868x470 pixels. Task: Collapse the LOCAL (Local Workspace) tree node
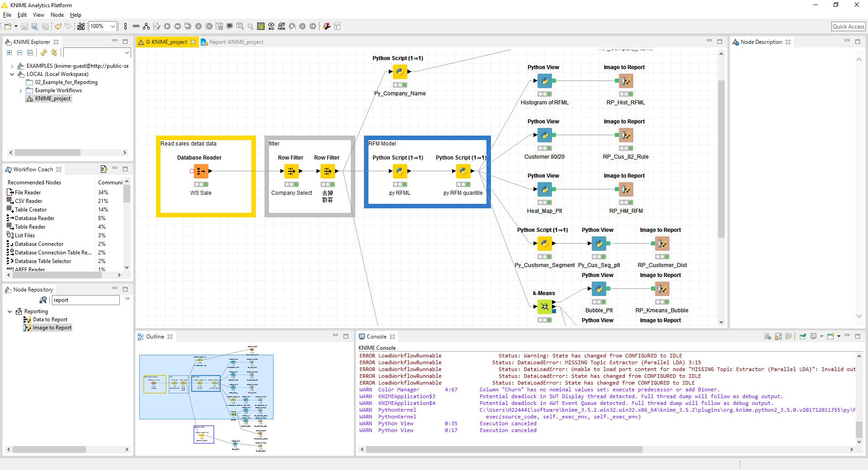(x=12, y=74)
